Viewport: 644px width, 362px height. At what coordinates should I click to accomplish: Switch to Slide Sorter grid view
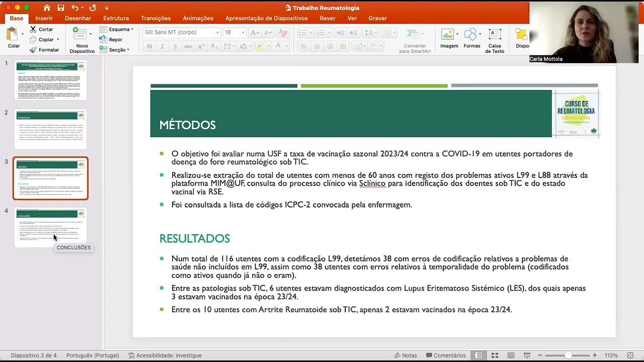[495, 355]
